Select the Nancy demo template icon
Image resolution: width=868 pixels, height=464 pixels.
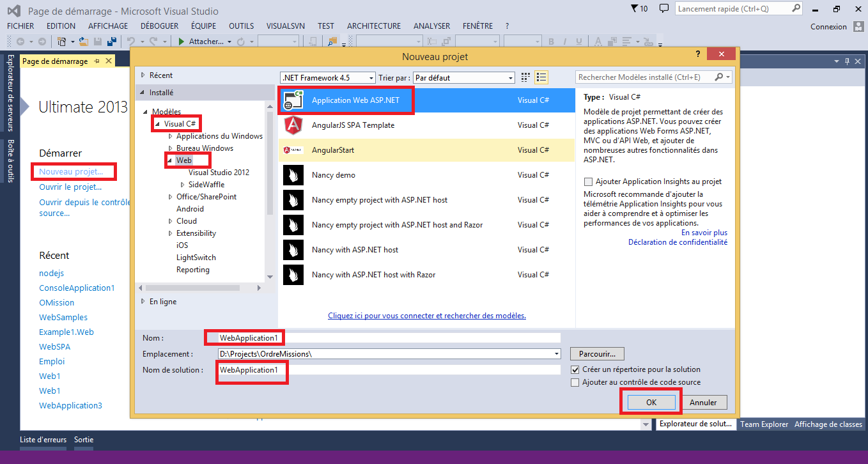[293, 175]
